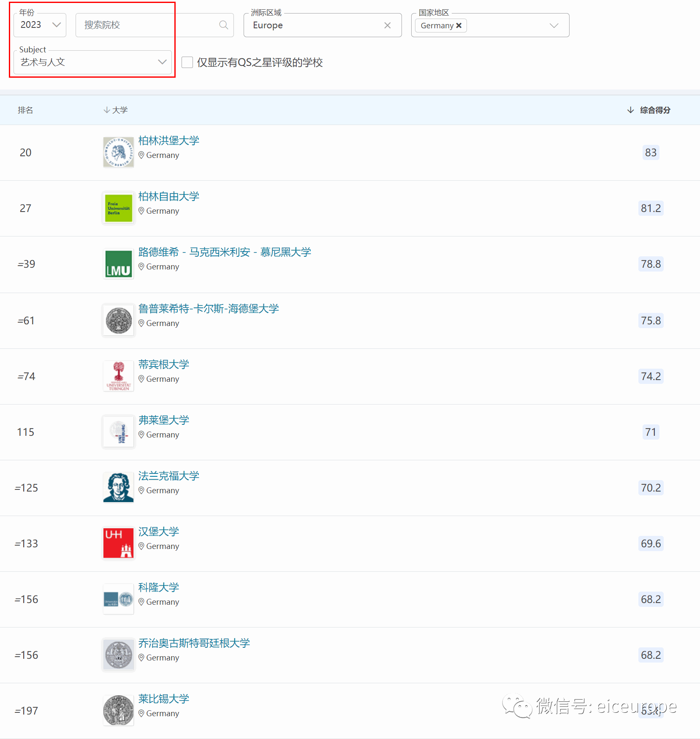Click Germany location under 汉堡大学
The image size is (700, 739).
tap(159, 546)
